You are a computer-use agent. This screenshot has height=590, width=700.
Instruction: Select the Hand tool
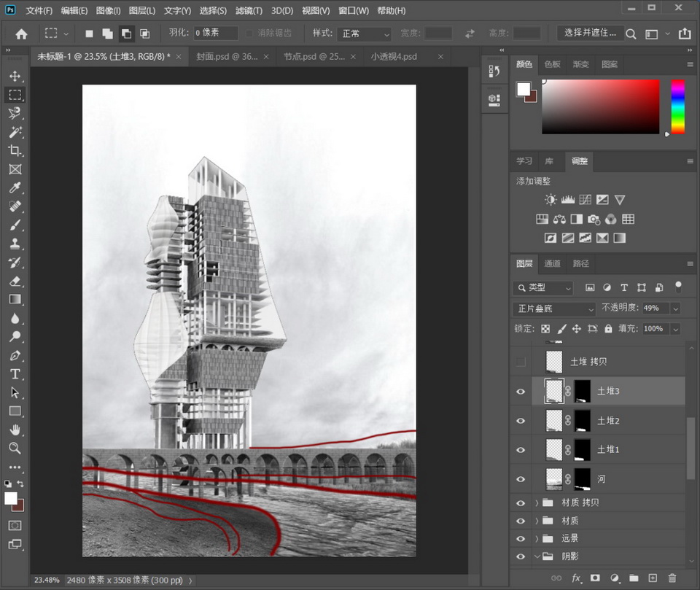[15, 430]
